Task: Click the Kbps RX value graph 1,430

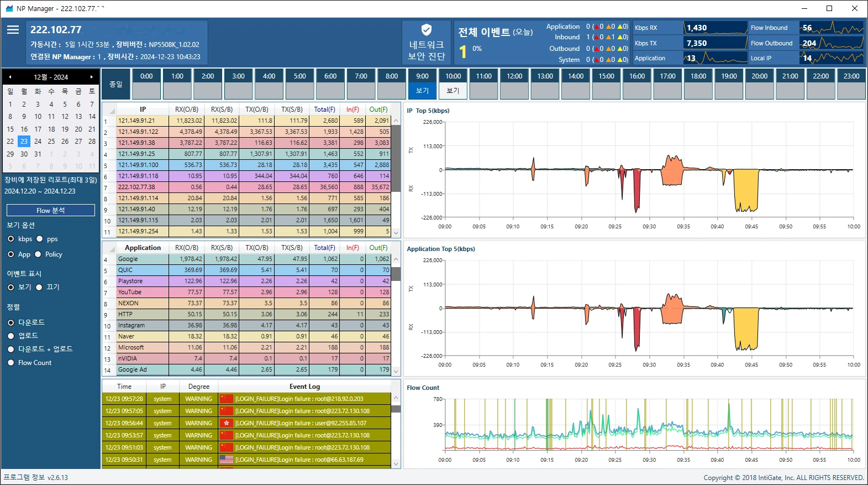Action: click(x=716, y=28)
